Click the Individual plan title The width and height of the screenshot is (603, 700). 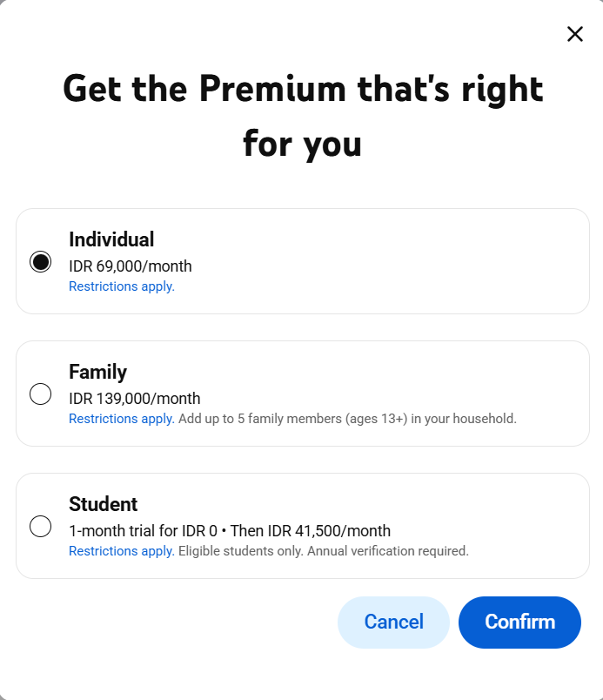coord(111,239)
